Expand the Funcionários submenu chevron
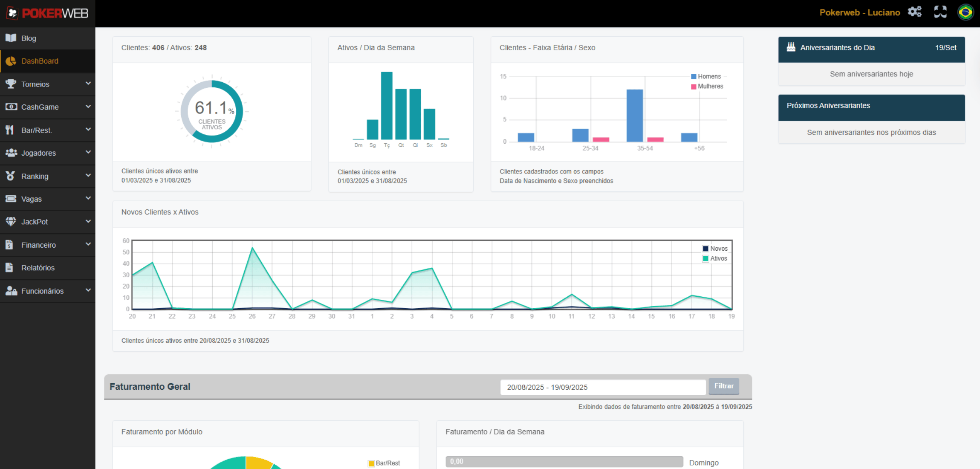This screenshot has width=980, height=469. 88,290
